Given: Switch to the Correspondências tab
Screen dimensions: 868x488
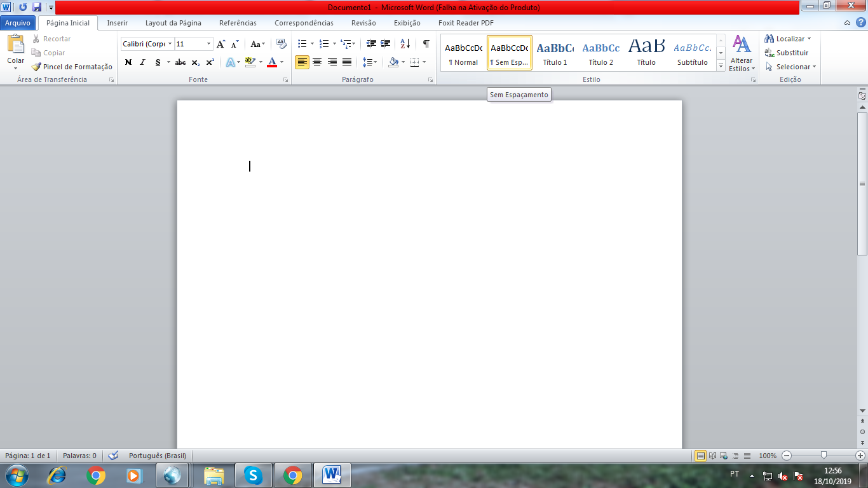Looking at the screenshot, I should pos(304,23).
